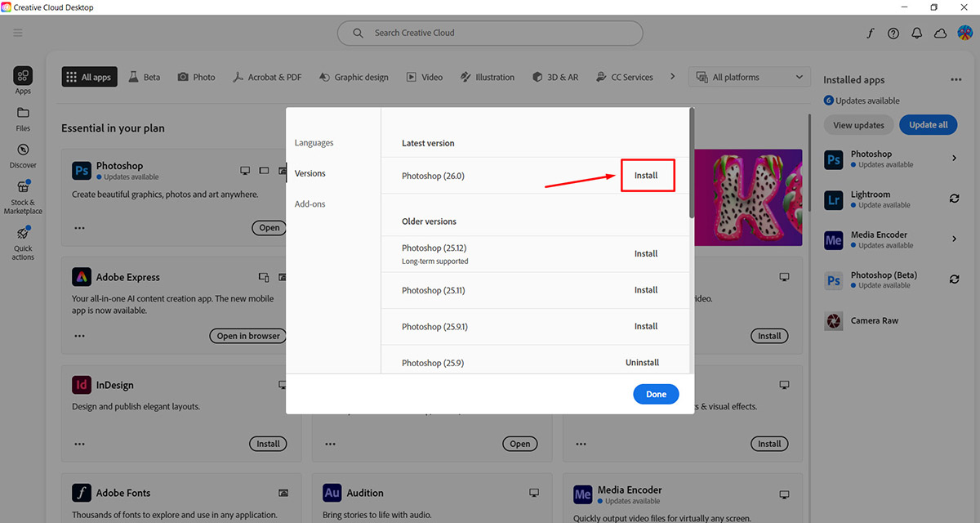Click the Essential in your plan heading
The image size is (980, 523).
point(113,128)
